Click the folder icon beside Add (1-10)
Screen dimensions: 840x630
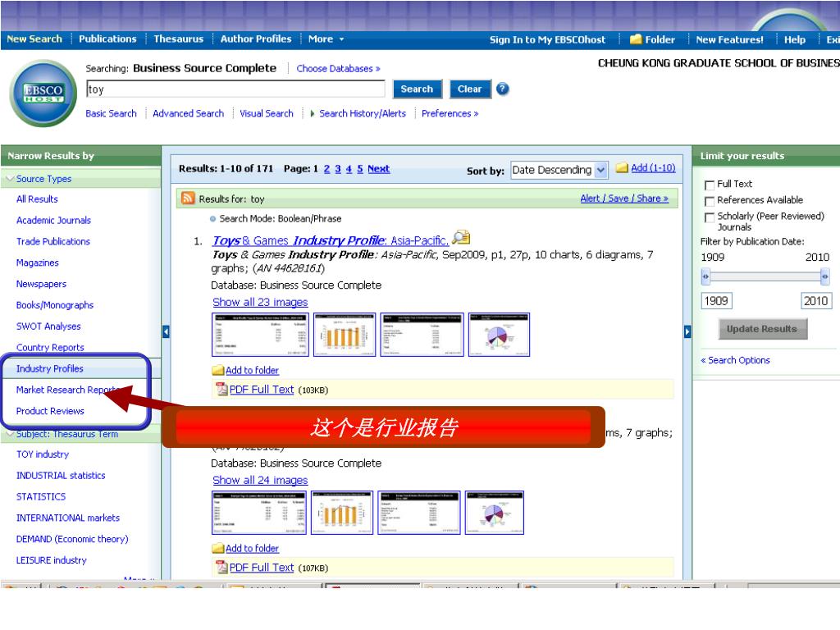(622, 167)
